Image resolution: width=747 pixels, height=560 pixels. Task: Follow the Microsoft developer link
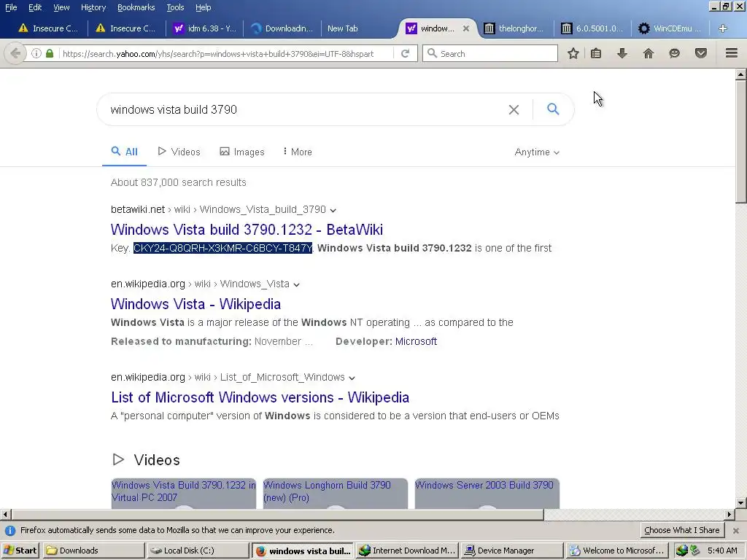point(416,341)
